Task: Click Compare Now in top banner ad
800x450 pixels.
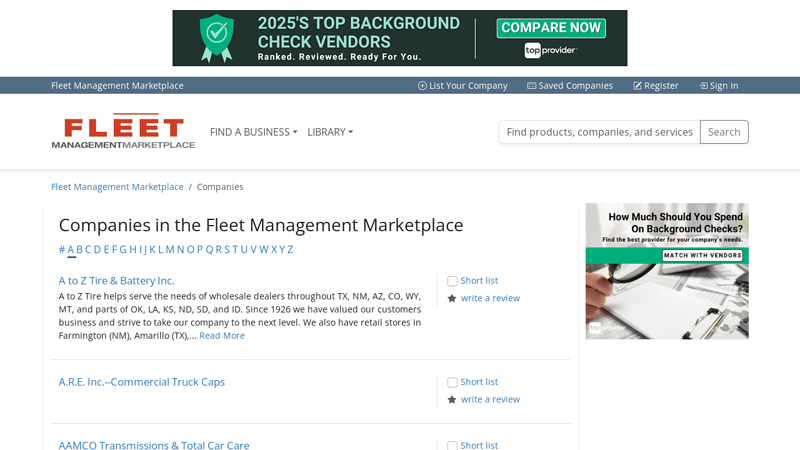Action: pyautogui.click(x=551, y=28)
